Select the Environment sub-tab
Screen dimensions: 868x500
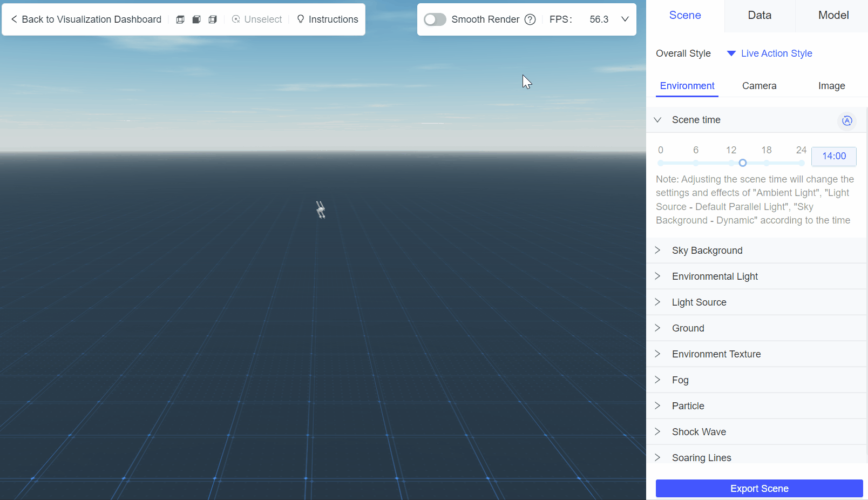[x=687, y=86]
